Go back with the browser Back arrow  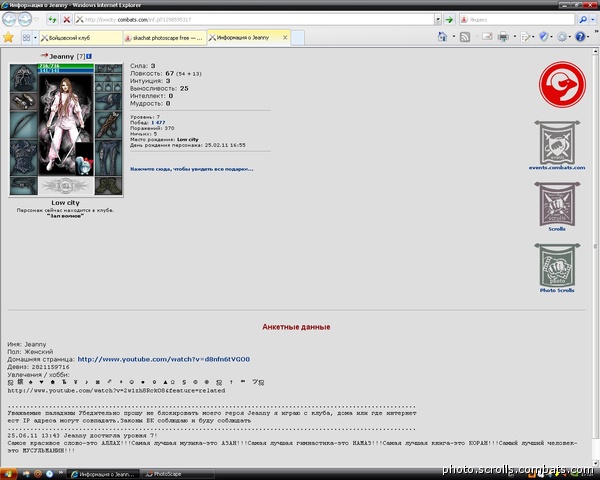point(10,19)
